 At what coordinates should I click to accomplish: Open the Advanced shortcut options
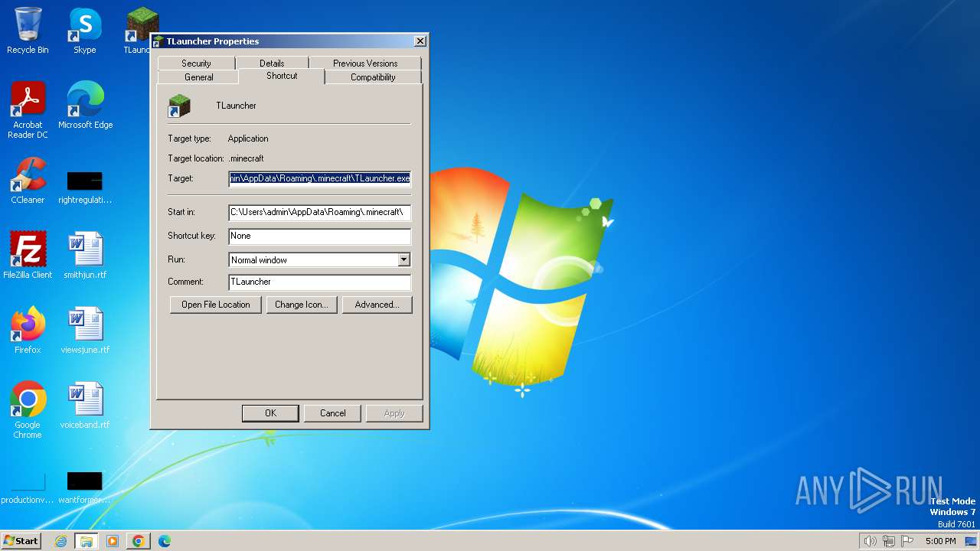point(377,305)
